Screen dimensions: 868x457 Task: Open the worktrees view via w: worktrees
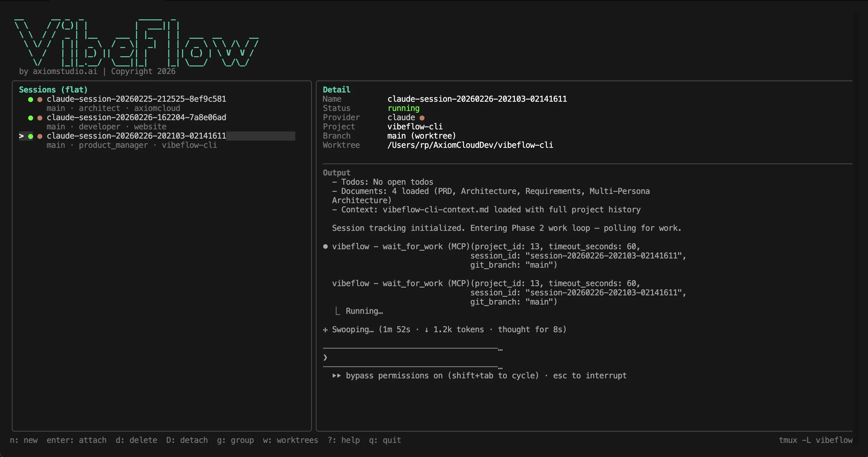(290, 440)
